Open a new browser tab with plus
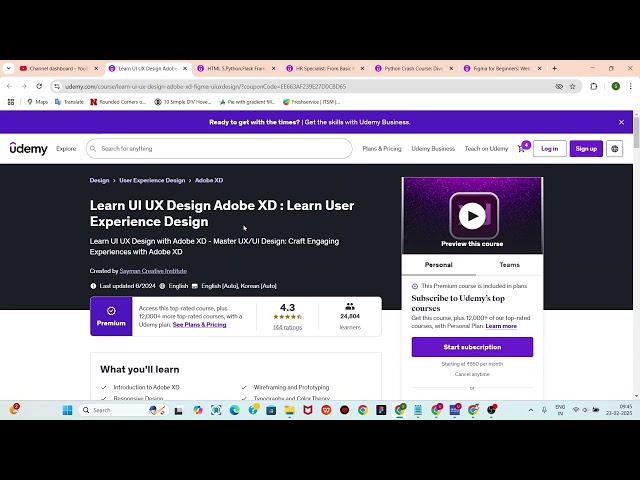The width and height of the screenshot is (640, 480). click(554, 69)
